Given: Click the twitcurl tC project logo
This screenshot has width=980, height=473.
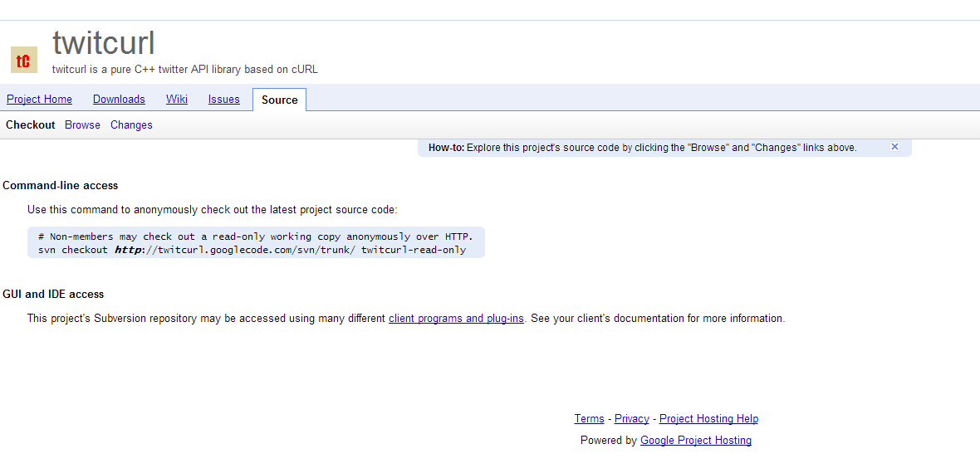Looking at the screenshot, I should pyautogui.click(x=24, y=60).
